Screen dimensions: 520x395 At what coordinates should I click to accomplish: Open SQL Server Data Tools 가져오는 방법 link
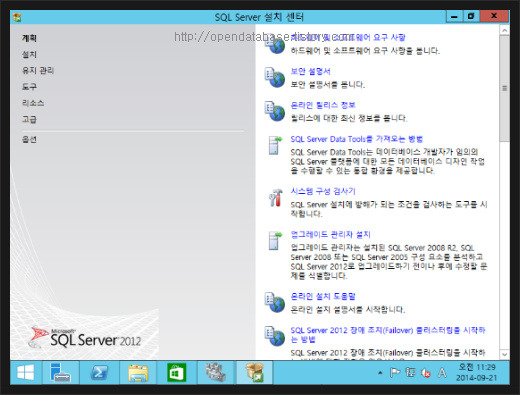(356, 139)
